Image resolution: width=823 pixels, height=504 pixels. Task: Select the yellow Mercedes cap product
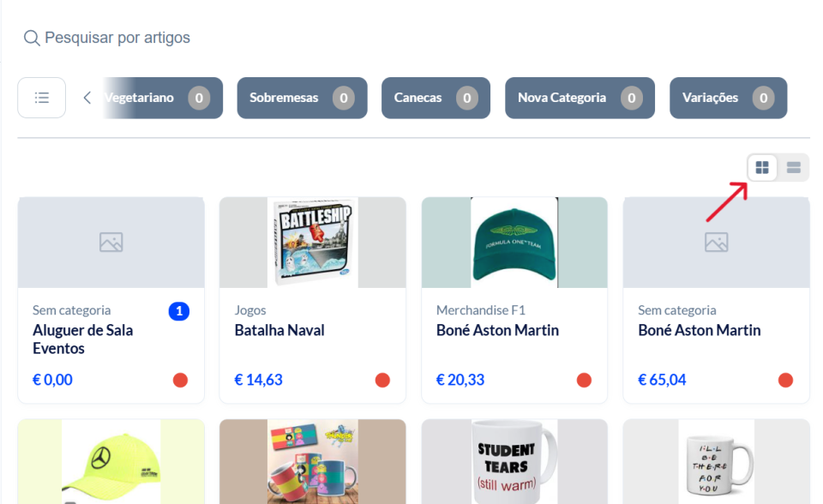[x=111, y=461]
